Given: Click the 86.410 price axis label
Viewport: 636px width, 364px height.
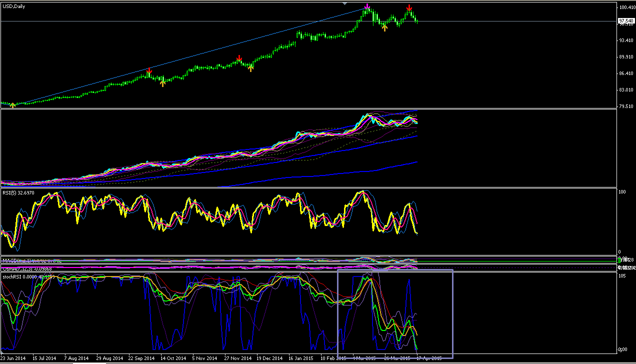Looking at the screenshot, I should (x=626, y=73).
